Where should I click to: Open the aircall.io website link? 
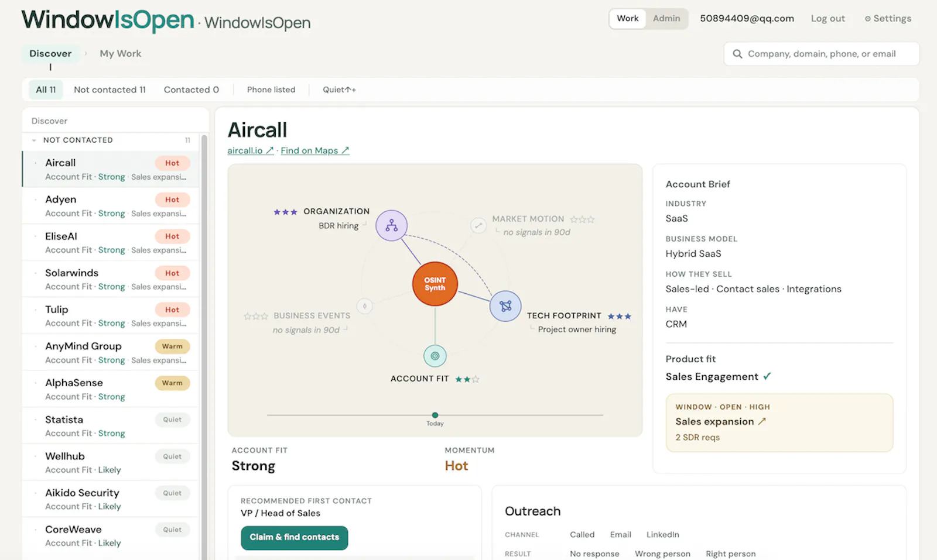tap(251, 151)
